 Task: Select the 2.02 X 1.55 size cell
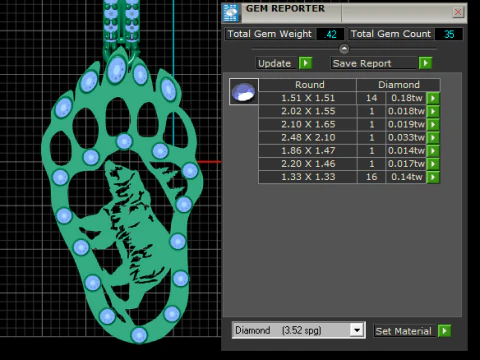(308, 111)
